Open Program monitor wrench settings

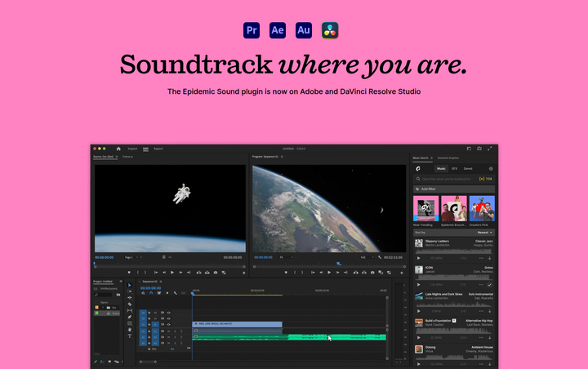pyautogui.click(x=380, y=257)
